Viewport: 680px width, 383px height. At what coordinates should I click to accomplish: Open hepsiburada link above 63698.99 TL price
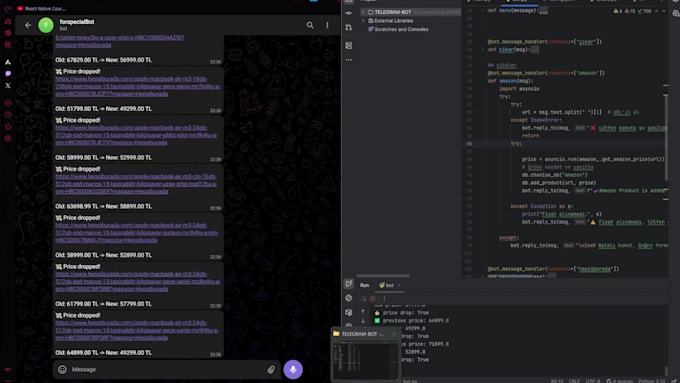pyautogui.click(x=136, y=184)
